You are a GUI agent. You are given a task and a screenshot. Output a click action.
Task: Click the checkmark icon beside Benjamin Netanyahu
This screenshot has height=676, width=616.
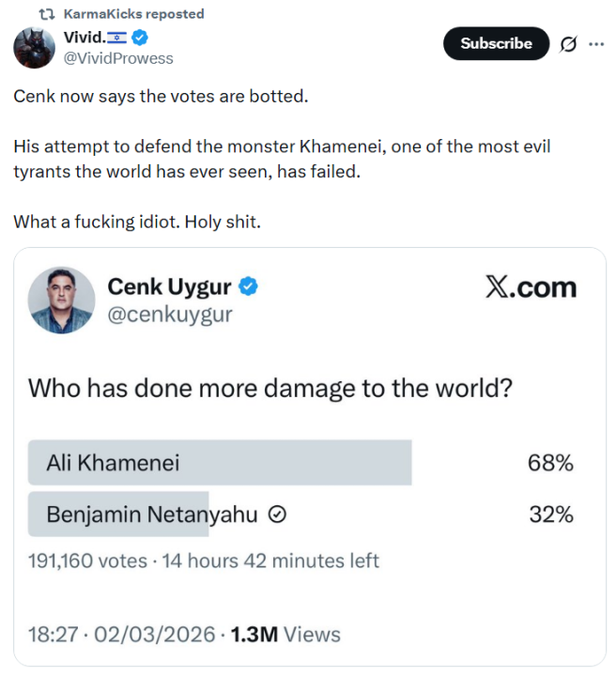277,515
